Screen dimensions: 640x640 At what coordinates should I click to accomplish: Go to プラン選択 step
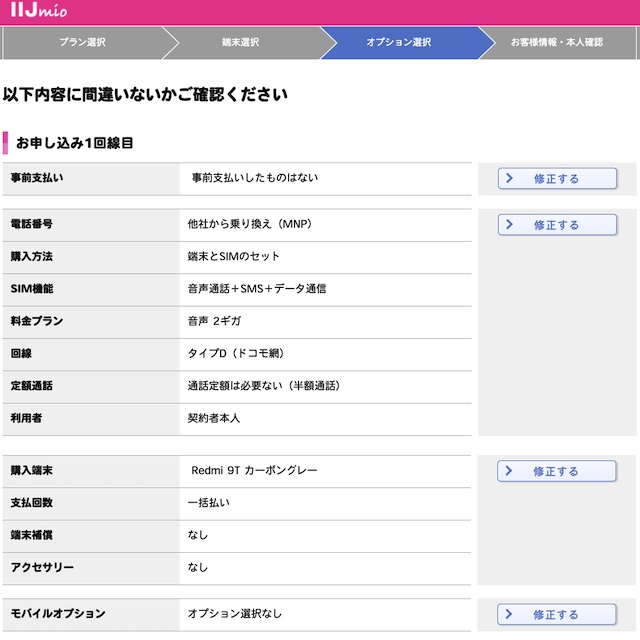[x=82, y=42]
